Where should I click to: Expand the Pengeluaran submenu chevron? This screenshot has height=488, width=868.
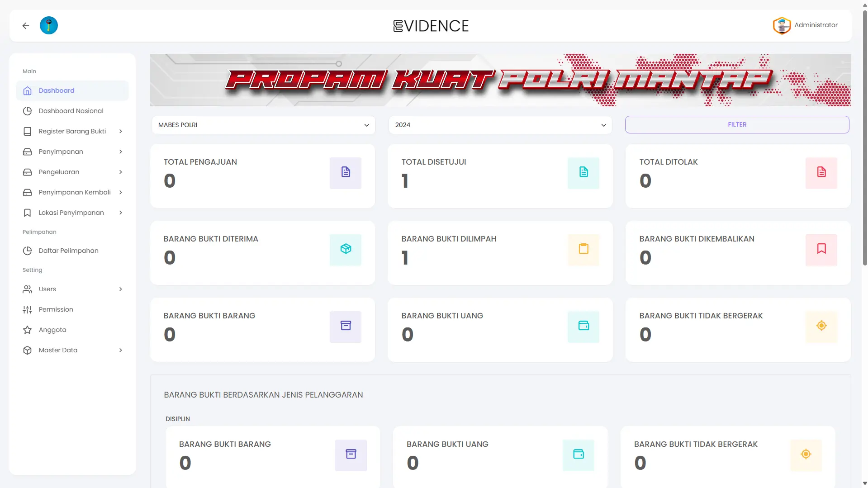(120, 172)
